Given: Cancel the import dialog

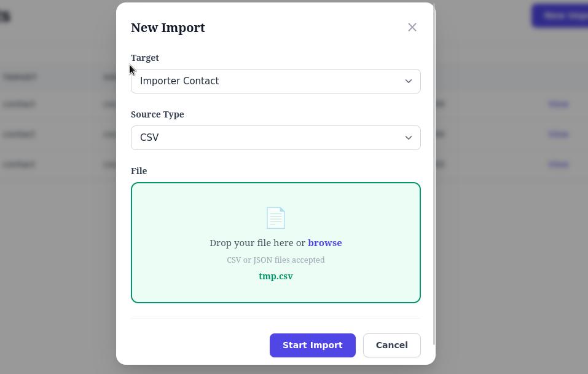Looking at the screenshot, I should (x=391, y=345).
